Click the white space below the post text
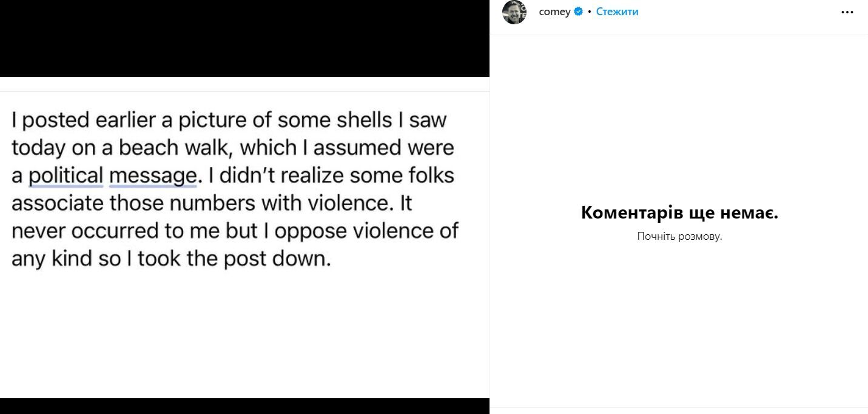Image resolution: width=868 pixels, height=414 pixels. (x=244, y=334)
